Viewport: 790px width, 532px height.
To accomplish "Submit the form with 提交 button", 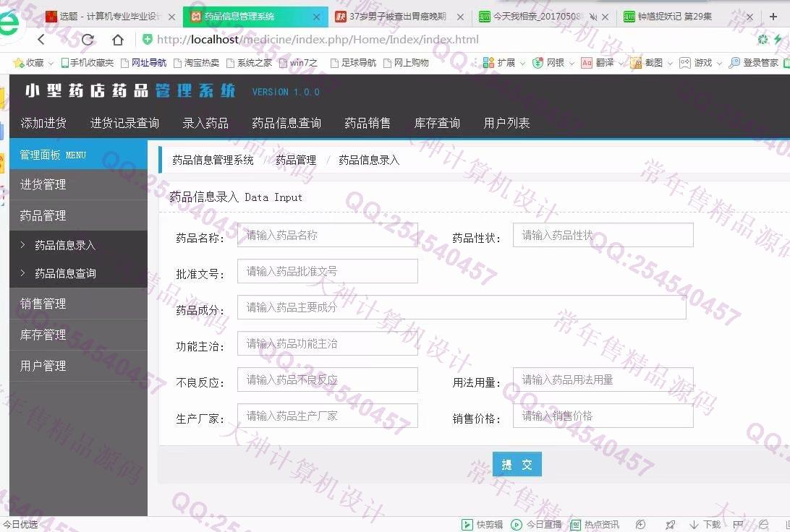I will coord(517,464).
